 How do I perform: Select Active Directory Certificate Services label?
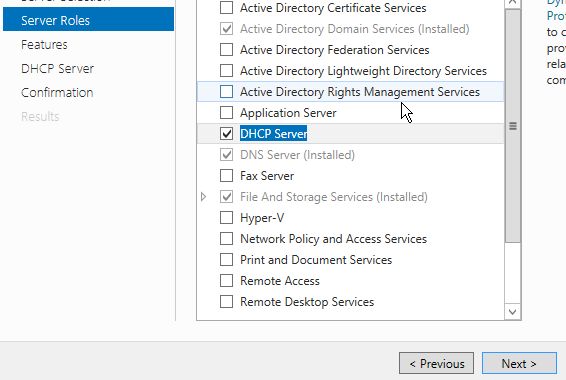(x=333, y=8)
